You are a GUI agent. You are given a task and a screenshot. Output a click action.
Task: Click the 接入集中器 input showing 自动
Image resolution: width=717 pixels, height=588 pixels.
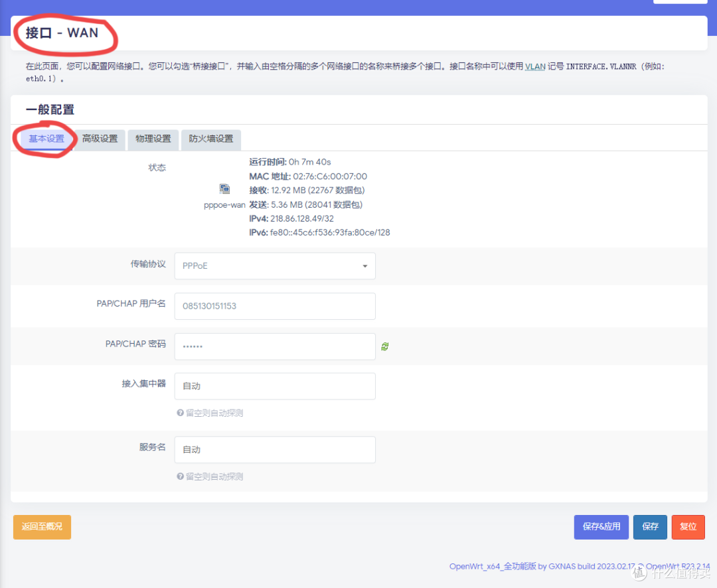275,386
